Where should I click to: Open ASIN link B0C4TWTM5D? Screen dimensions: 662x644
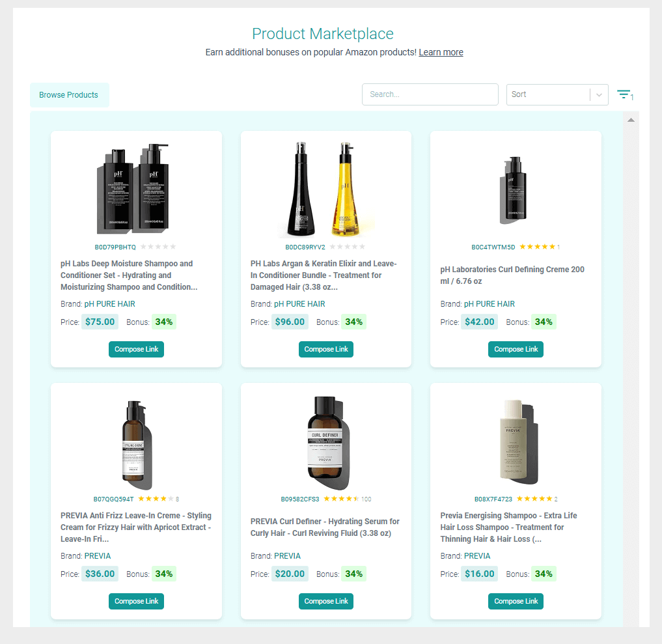pyautogui.click(x=493, y=247)
